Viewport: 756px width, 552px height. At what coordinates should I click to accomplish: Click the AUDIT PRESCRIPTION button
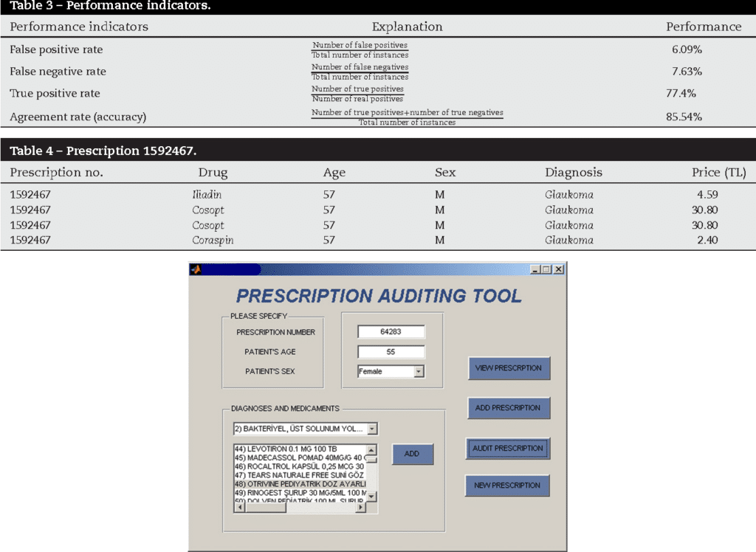pos(508,448)
